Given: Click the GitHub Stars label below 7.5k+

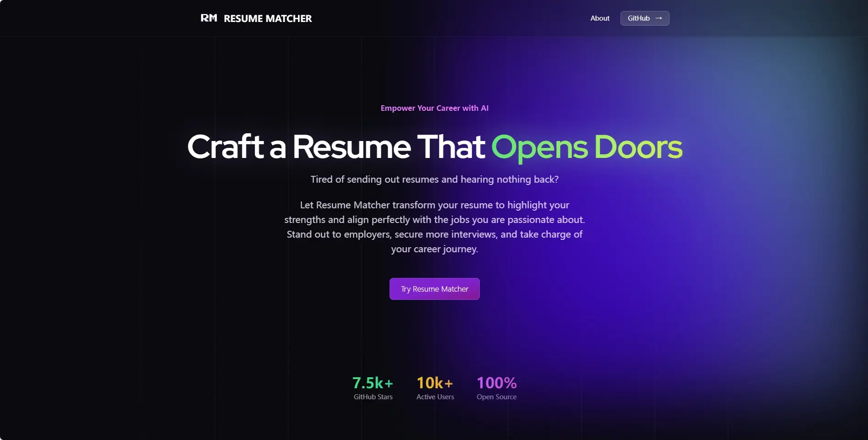Looking at the screenshot, I should pos(373,397).
